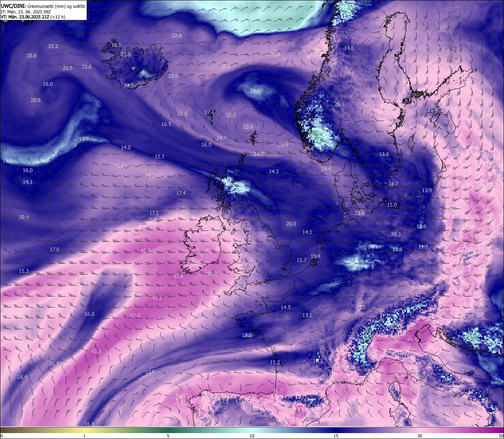Click the '19.4' map value
The height and width of the screenshot is (439, 504).
[315, 256]
